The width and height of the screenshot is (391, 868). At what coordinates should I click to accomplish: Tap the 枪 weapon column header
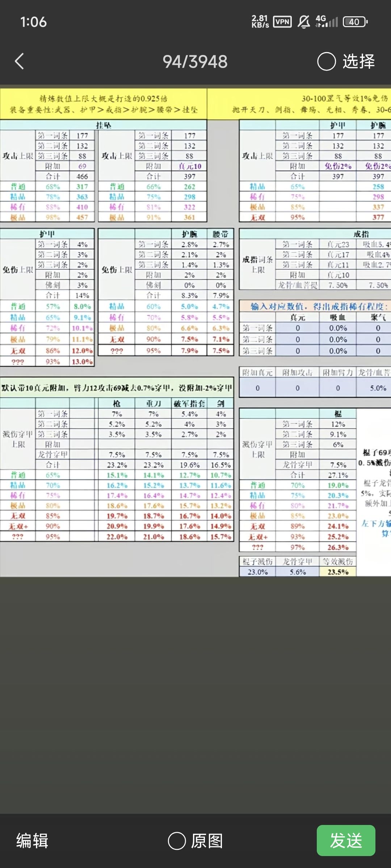click(117, 403)
